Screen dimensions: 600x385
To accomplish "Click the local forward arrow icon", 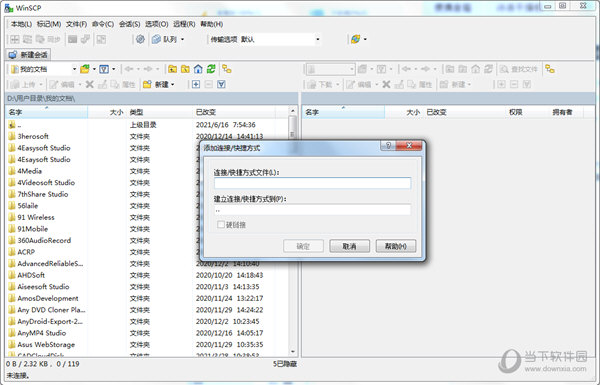I will pos(148,69).
